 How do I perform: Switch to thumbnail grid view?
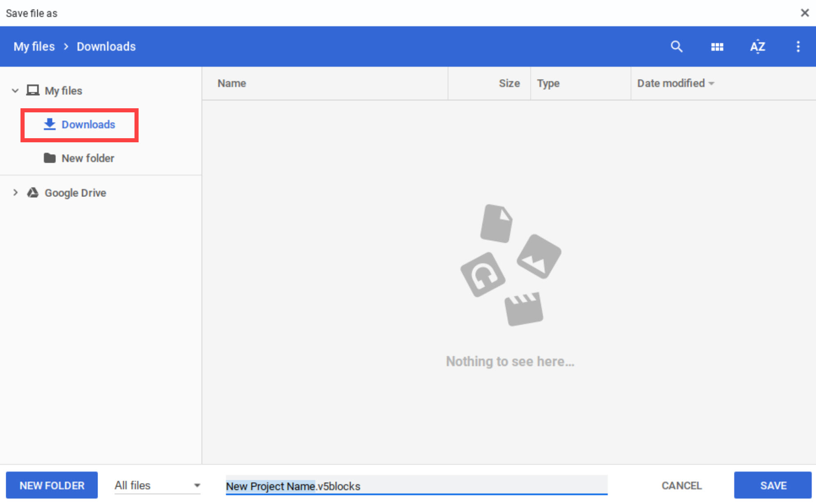tap(717, 46)
